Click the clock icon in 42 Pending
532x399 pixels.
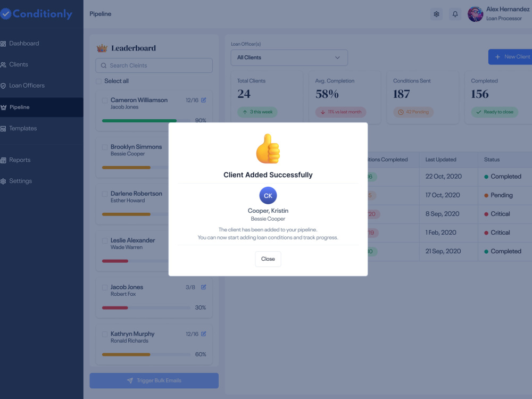pyautogui.click(x=401, y=112)
